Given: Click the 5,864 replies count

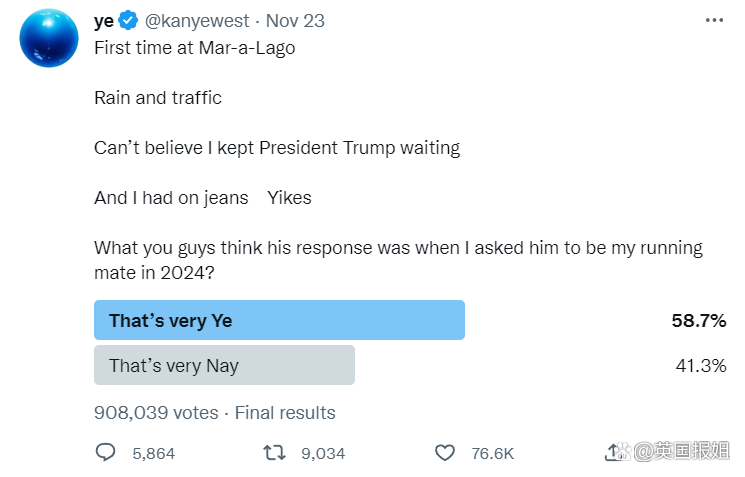Looking at the screenshot, I should click(153, 453).
